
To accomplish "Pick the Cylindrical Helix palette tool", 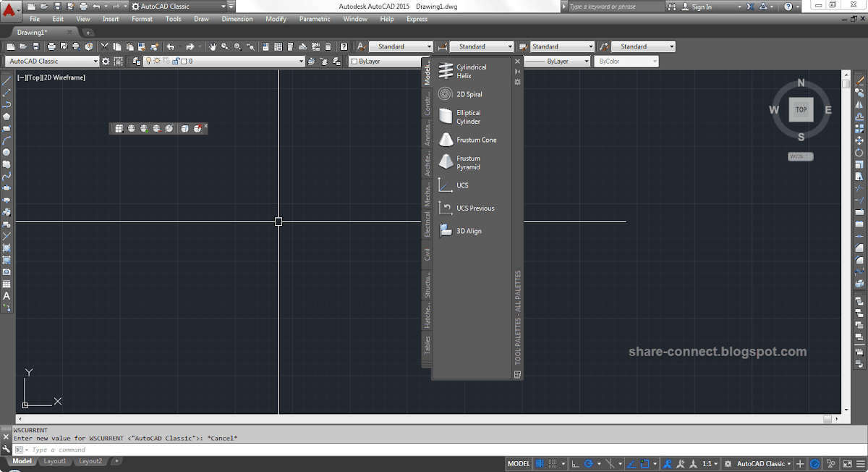I will tap(467, 71).
